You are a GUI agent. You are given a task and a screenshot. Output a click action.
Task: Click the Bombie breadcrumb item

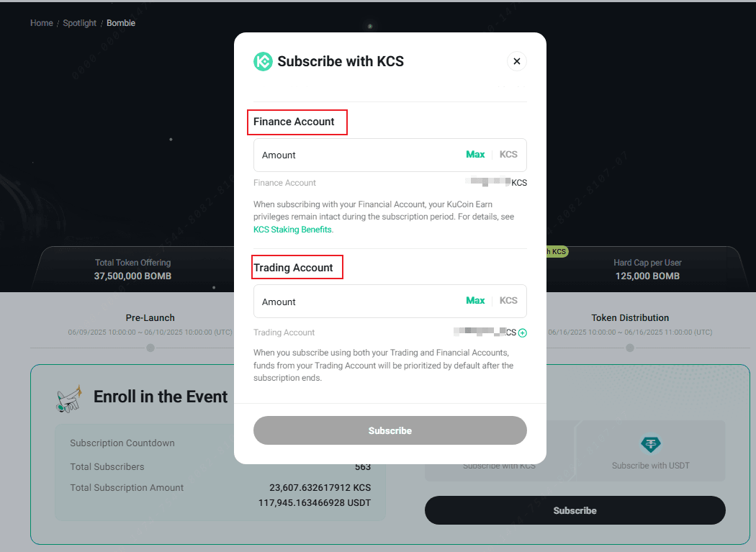coord(121,23)
